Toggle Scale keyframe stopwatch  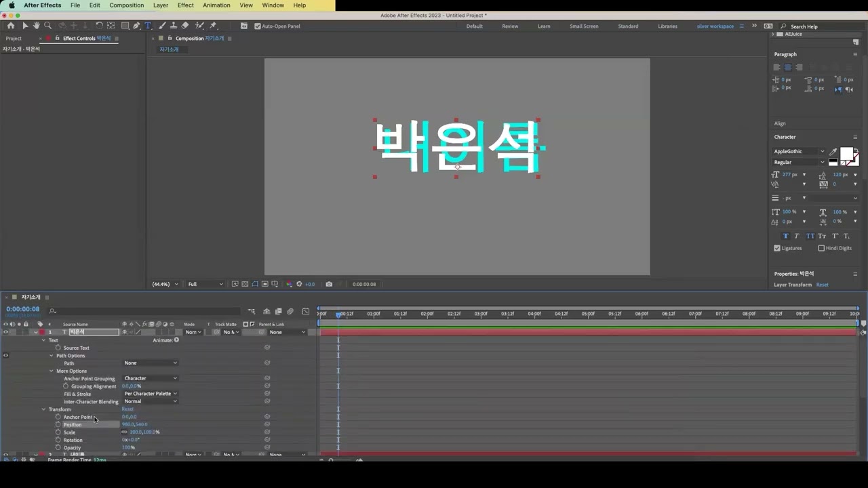[58, 432]
